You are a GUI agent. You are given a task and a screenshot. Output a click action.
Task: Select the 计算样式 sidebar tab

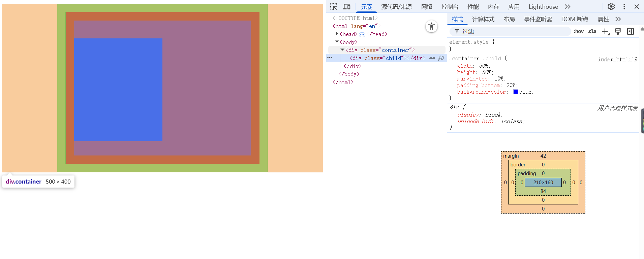click(x=483, y=19)
